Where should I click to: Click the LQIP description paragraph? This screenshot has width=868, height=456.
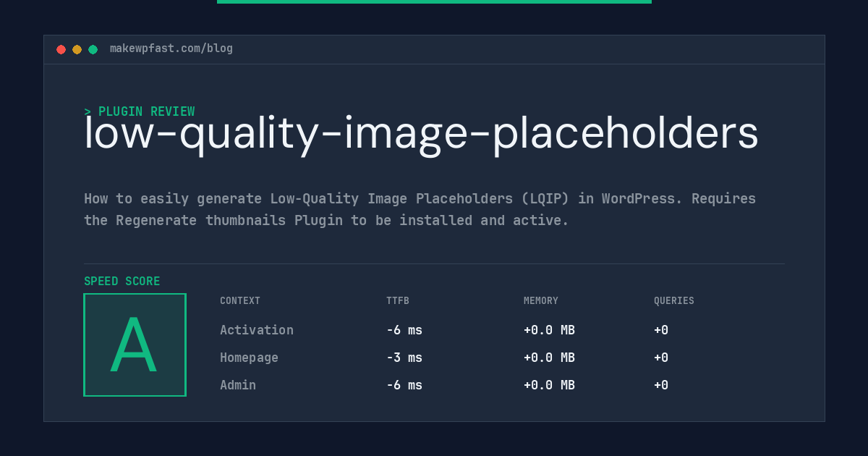coord(420,209)
